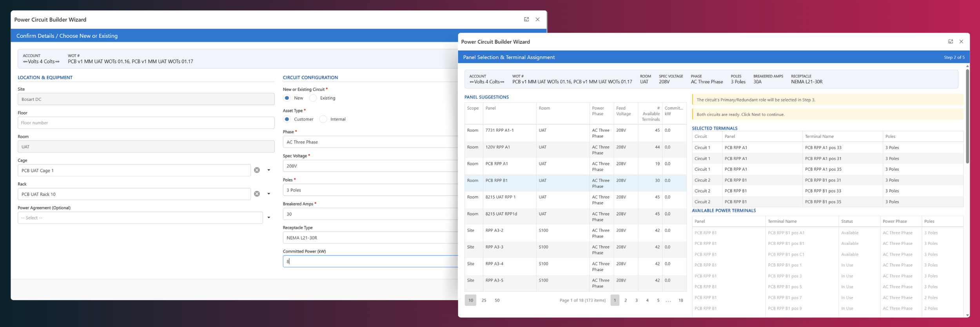Select panel row PCB RPP A1
Image resolution: width=980 pixels, height=327 pixels.
coord(575,166)
